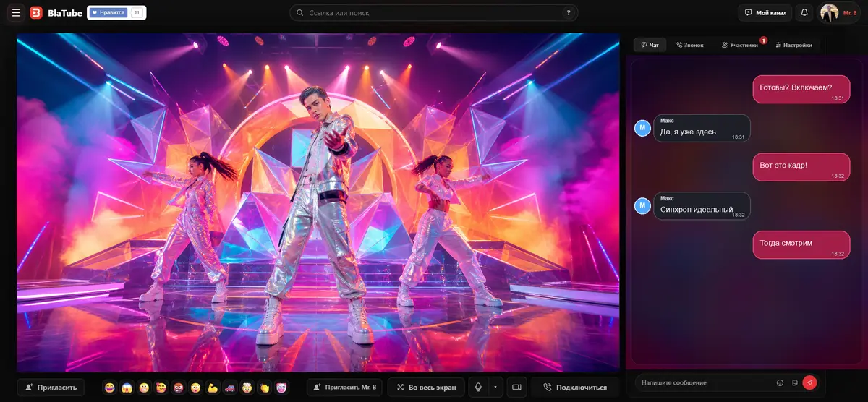Send the heart-eyes emoji reaction

(x=161, y=388)
